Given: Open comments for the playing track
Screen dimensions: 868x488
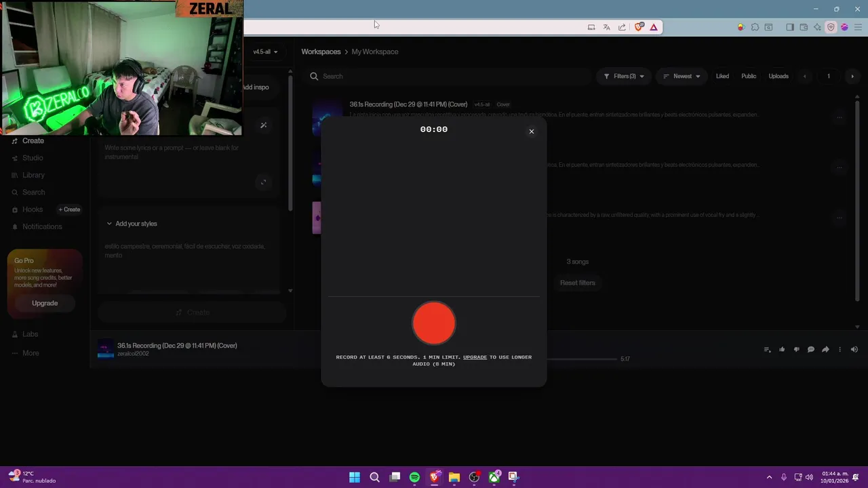Looking at the screenshot, I should click(810, 350).
